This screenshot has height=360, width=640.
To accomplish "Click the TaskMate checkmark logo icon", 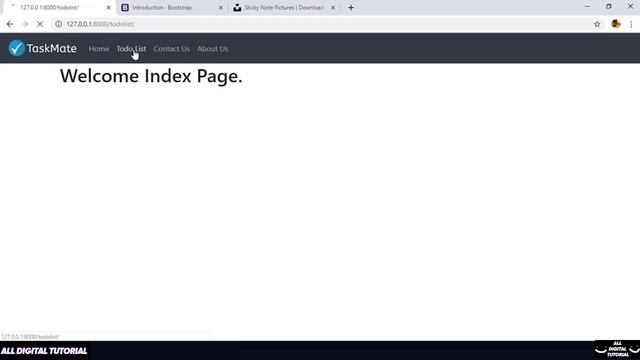I will 17,48.
